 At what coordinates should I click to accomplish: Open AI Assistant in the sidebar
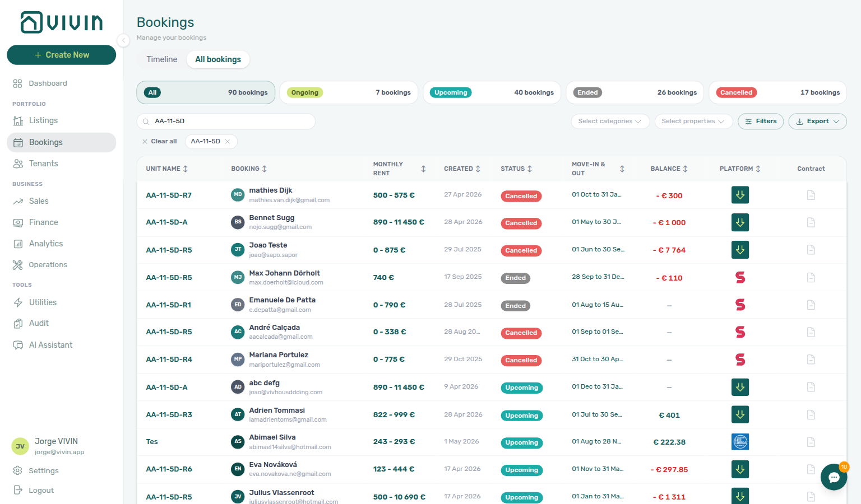(61, 345)
